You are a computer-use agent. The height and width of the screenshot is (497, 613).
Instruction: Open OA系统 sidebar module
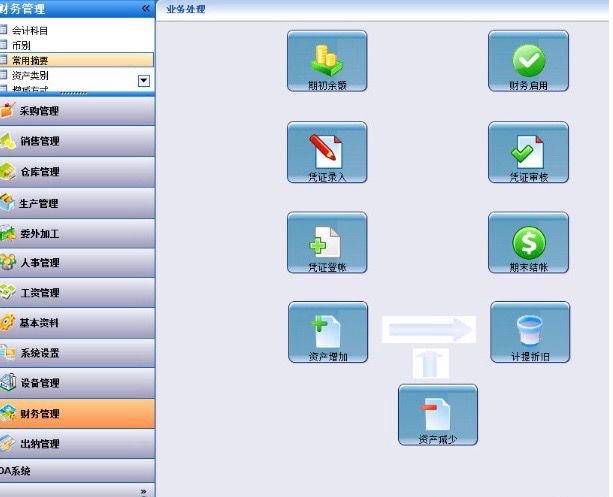point(77,471)
